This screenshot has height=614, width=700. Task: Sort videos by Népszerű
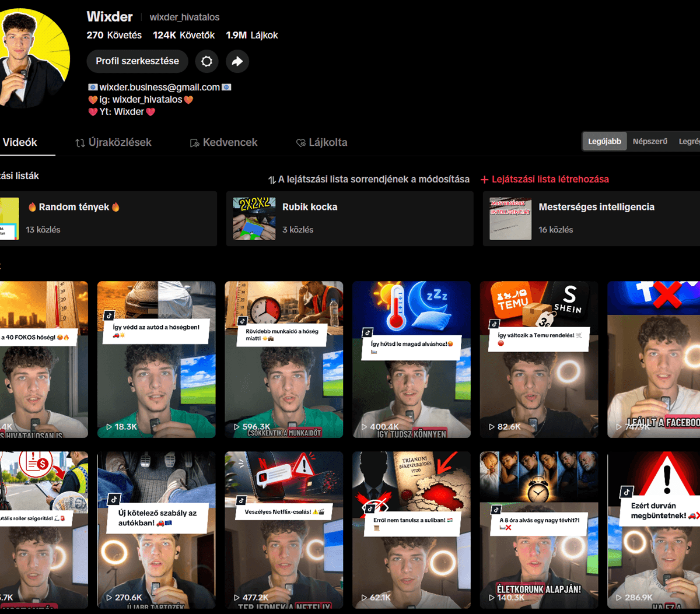(x=650, y=141)
